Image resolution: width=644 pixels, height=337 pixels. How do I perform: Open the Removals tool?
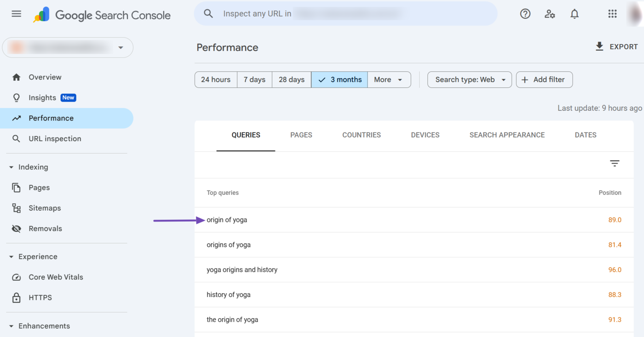click(x=45, y=228)
